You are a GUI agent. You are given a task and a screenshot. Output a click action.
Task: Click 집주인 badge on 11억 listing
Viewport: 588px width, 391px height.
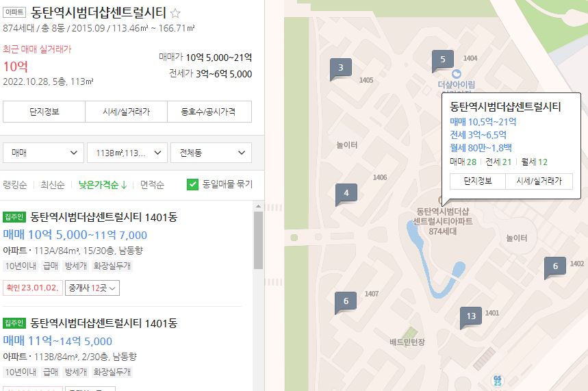(14, 323)
